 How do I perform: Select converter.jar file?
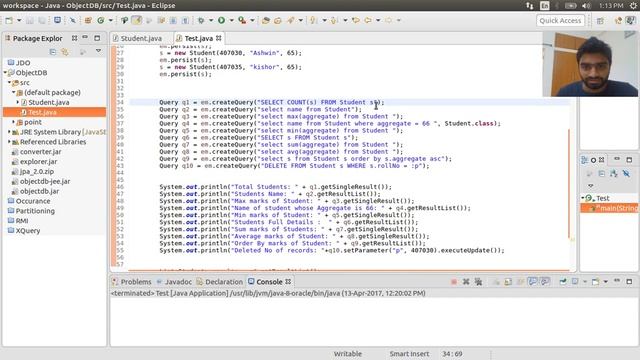pos(36,152)
